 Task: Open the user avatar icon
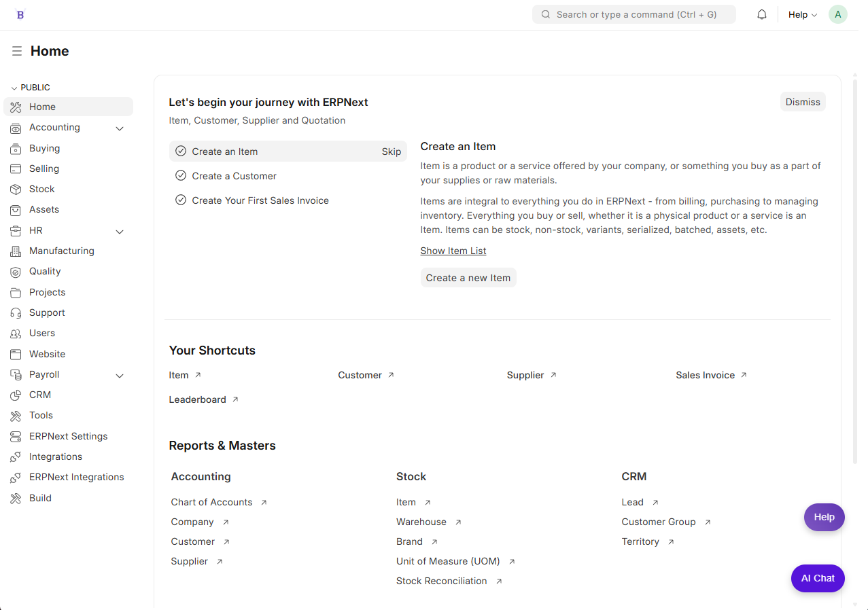tap(837, 14)
